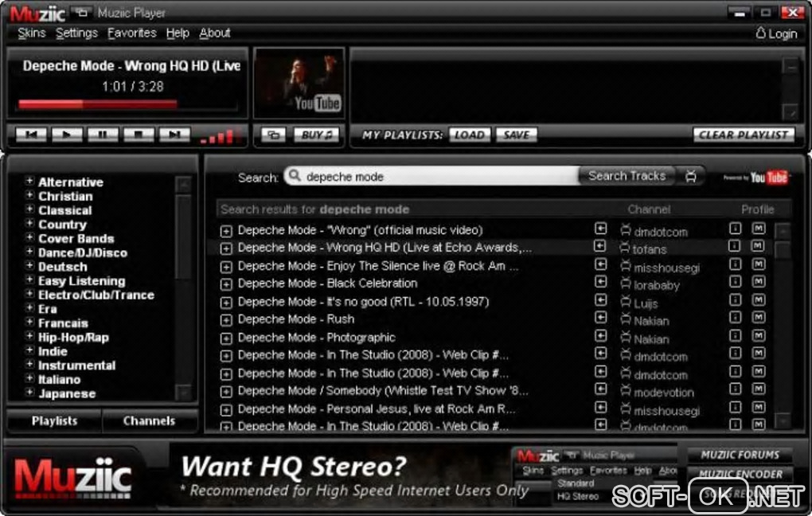Image resolution: width=812 pixels, height=516 pixels.
Task: Add It's no good track to playlist
Action: (x=600, y=300)
